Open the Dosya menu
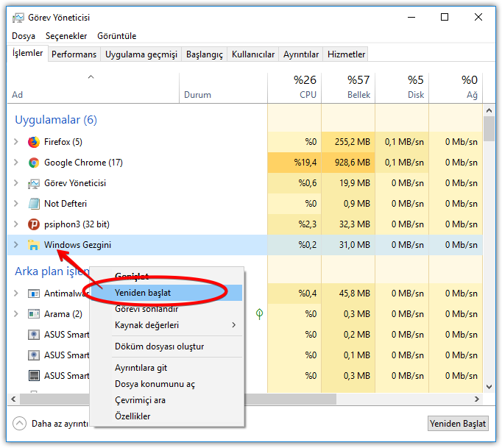 pyautogui.click(x=24, y=36)
